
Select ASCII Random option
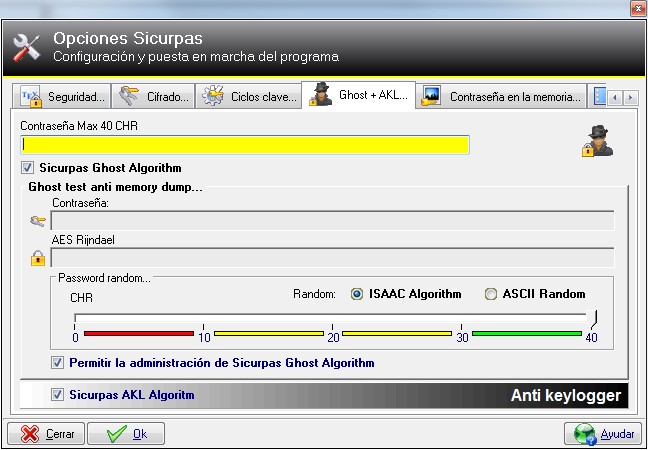pyautogui.click(x=491, y=294)
